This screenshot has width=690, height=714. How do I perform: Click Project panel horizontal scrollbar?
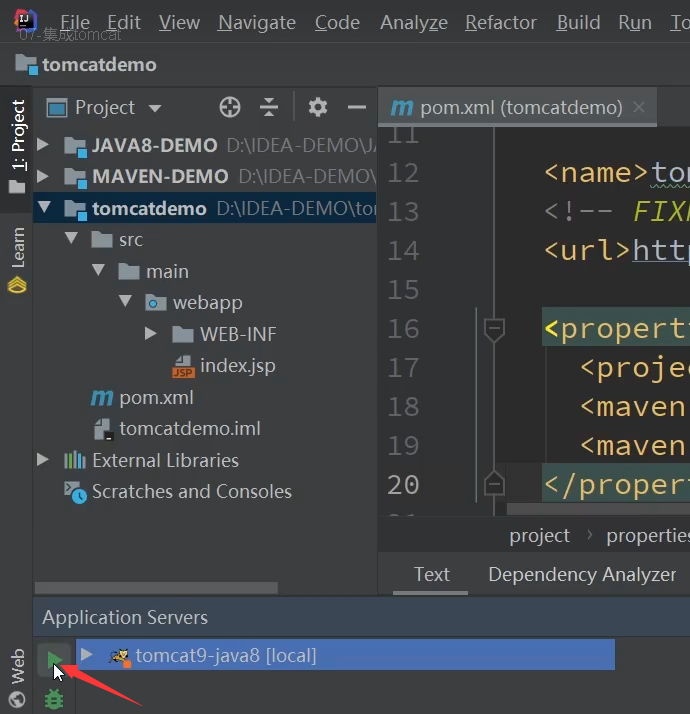point(156,588)
